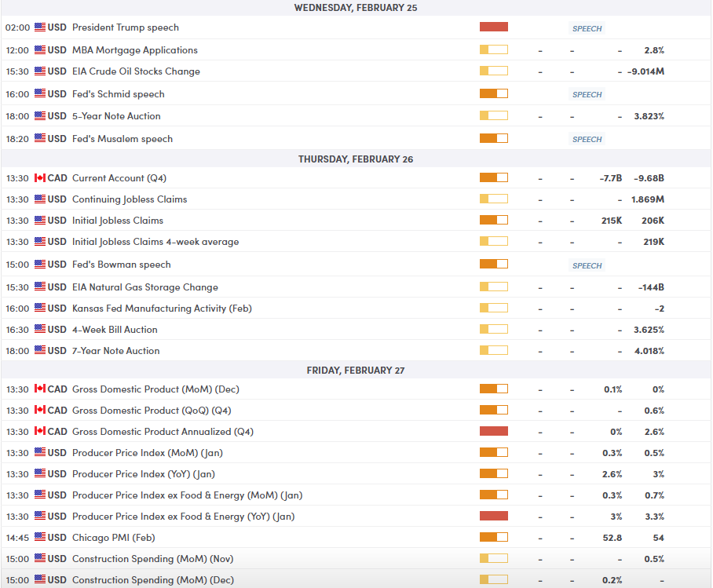Open Chicago PMI (Feb) event
713x588 pixels.
pos(114,538)
